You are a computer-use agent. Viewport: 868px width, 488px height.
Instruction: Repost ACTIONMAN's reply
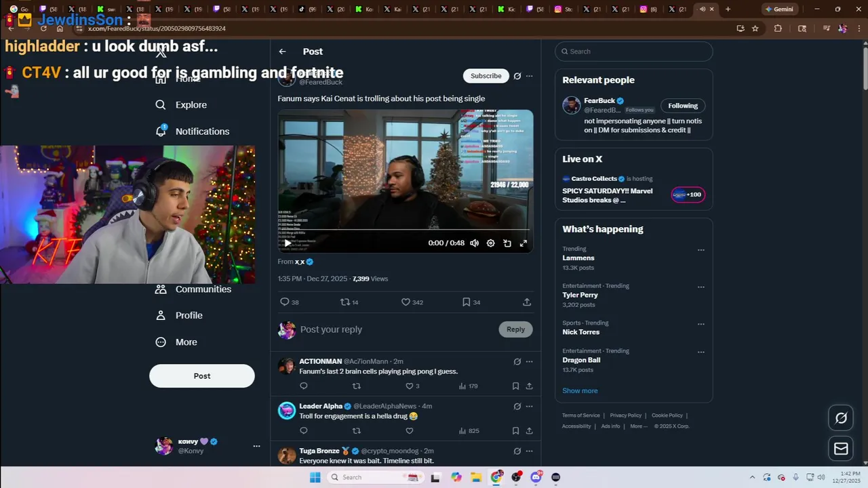(357, 386)
